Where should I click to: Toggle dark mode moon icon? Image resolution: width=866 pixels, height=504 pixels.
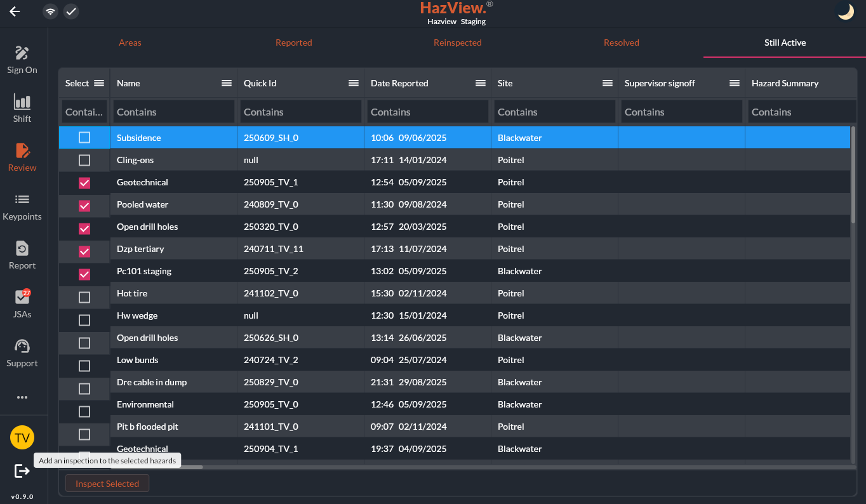(846, 11)
